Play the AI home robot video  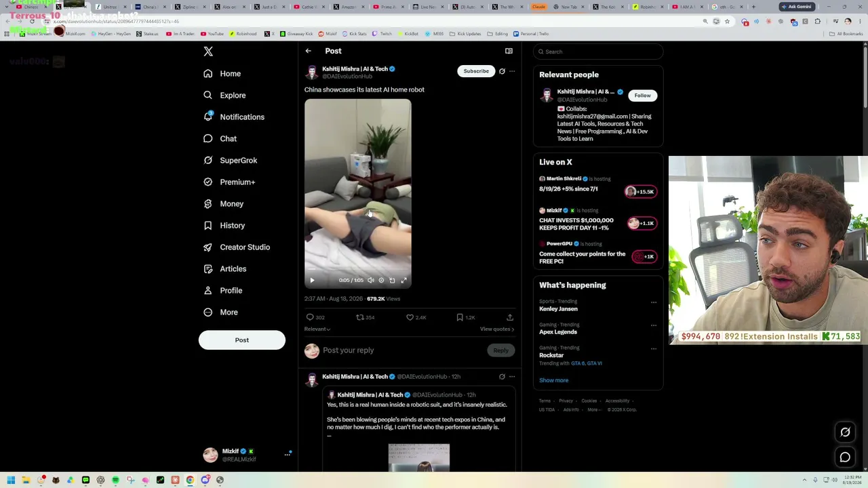coord(312,280)
